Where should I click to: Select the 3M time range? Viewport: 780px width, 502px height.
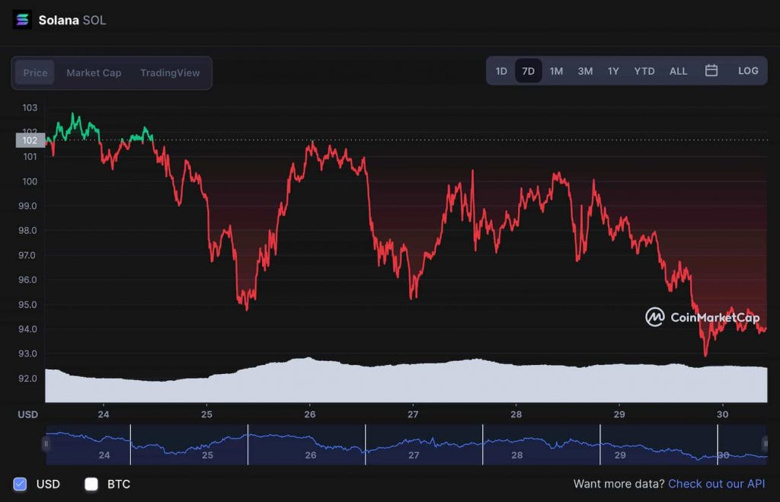585,71
